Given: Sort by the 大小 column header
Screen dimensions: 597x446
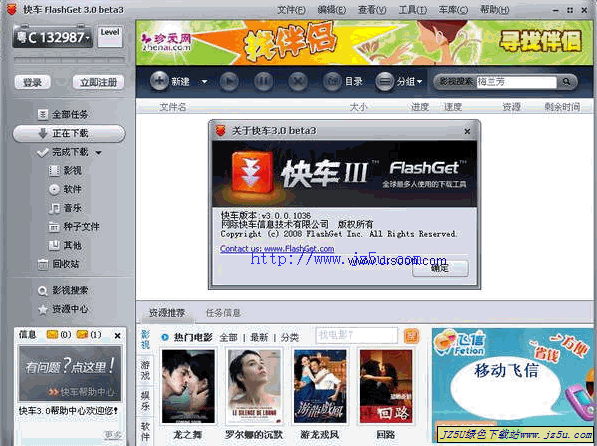Looking at the screenshot, I should 359,107.
